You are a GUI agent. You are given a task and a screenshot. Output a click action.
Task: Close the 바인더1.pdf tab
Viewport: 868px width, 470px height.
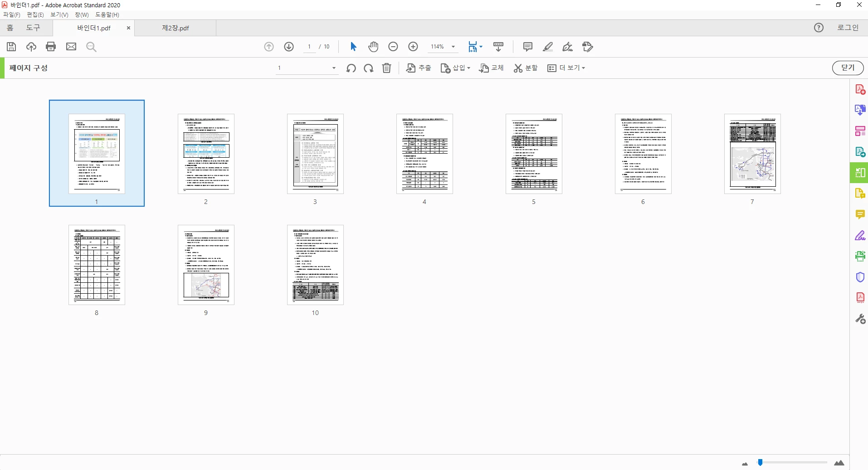tap(128, 28)
